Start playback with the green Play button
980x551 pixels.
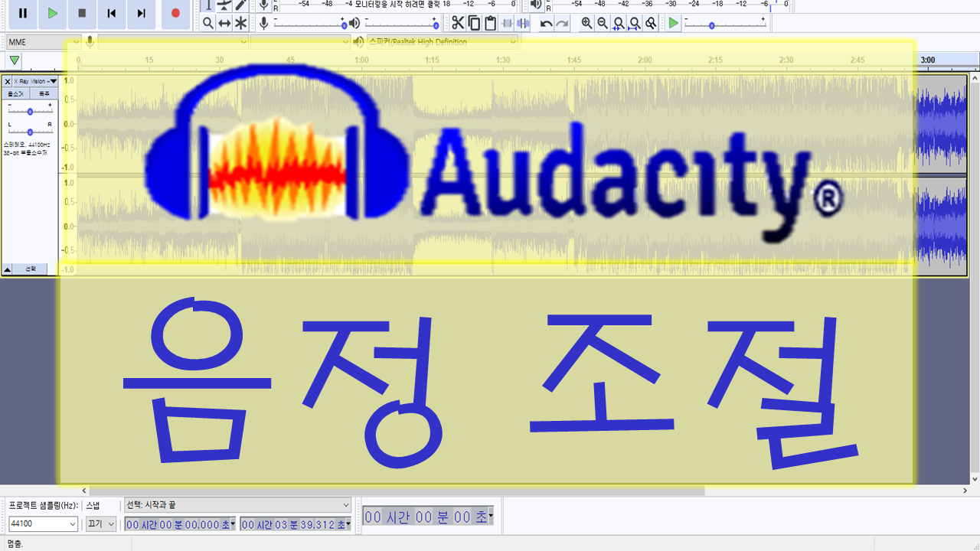(x=52, y=13)
